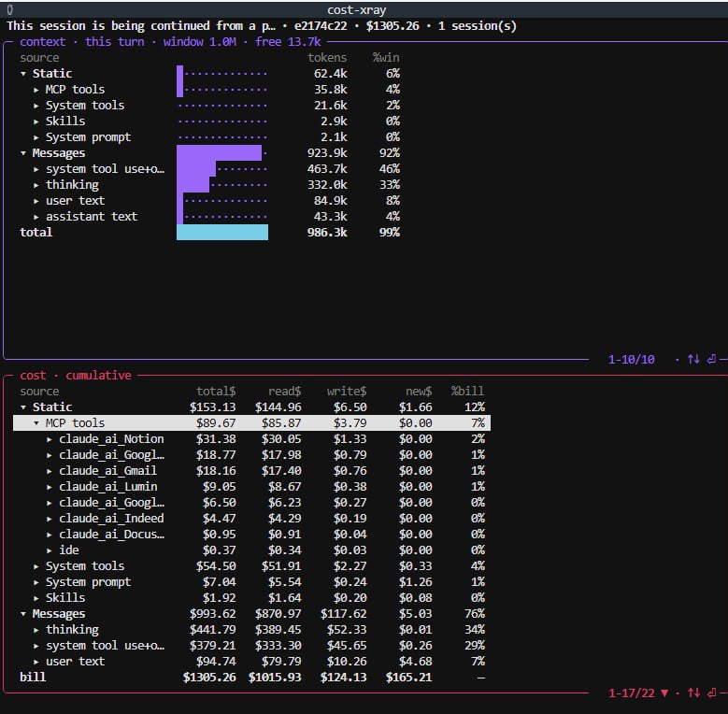Click the 986.3k total tokens value

click(x=327, y=233)
